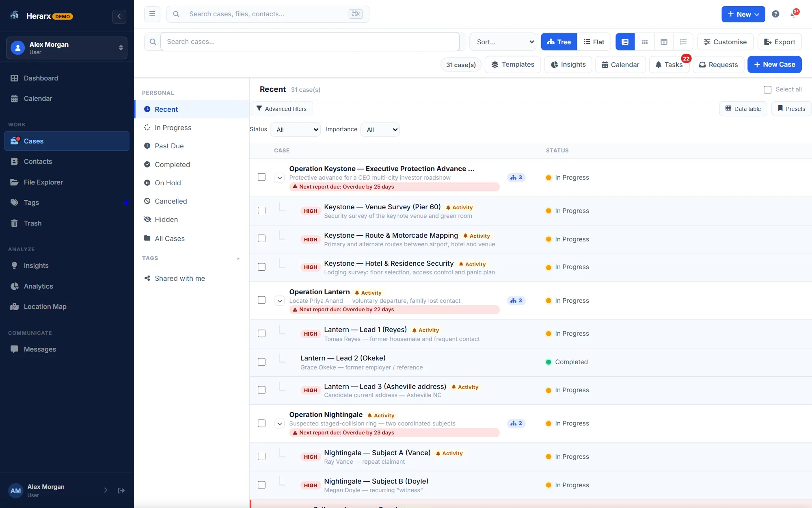Screen dimensions: 812x508
Task: Switch to split column view icon
Action: tap(664, 42)
